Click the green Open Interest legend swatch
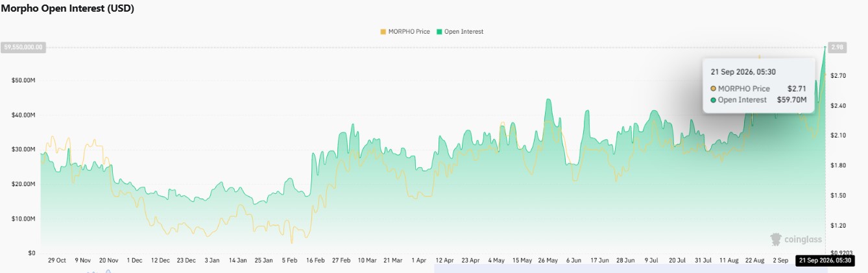This screenshot has height=273, width=868. tap(439, 31)
